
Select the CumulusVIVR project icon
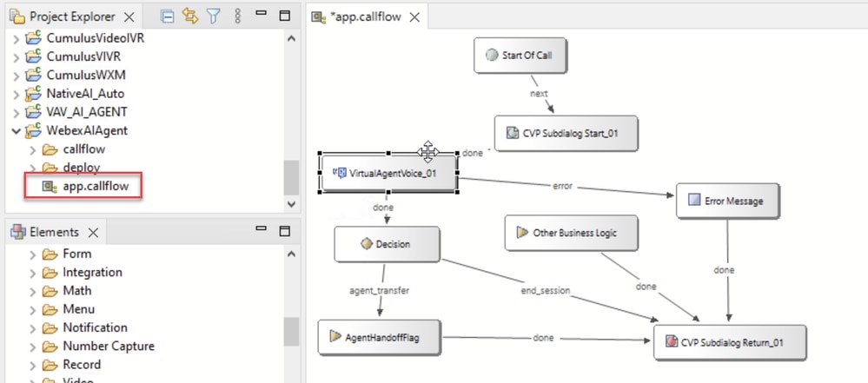pos(34,56)
